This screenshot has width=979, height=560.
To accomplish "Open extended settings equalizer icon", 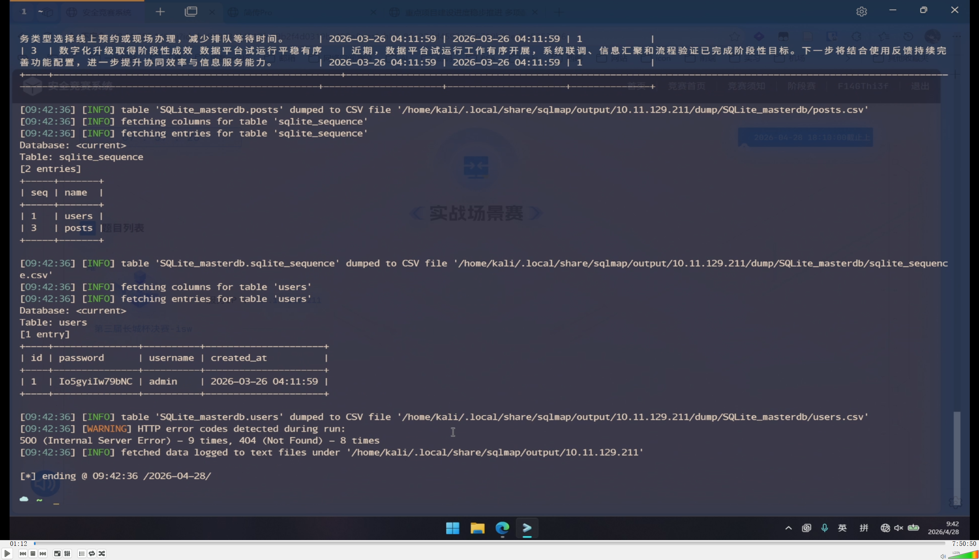I will point(67,553).
